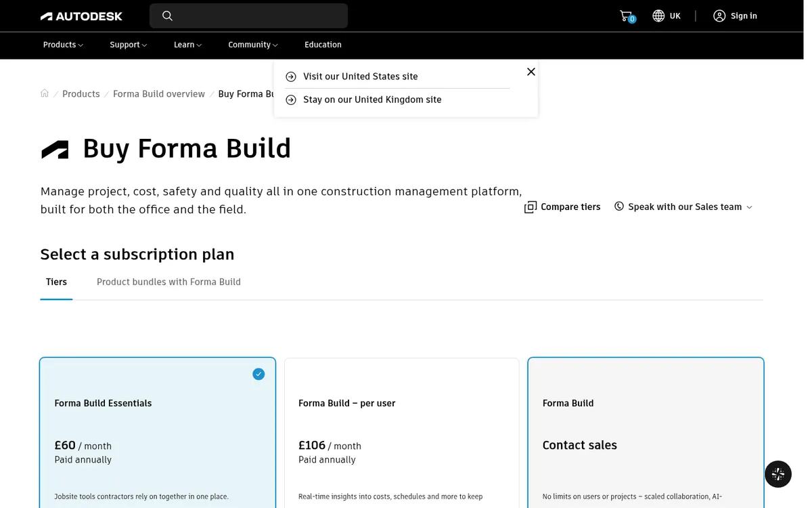The width and height of the screenshot is (812, 508).
Task: Click the Sign in user icon
Action: pyautogui.click(x=719, y=16)
